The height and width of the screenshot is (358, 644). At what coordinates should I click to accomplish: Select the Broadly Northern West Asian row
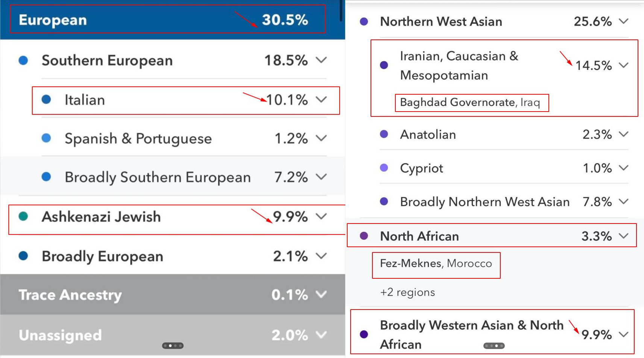tap(485, 202)
